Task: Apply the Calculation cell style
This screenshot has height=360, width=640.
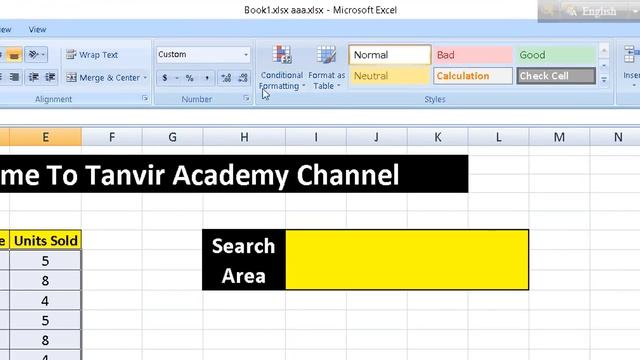Action: [x=473, y=76]
